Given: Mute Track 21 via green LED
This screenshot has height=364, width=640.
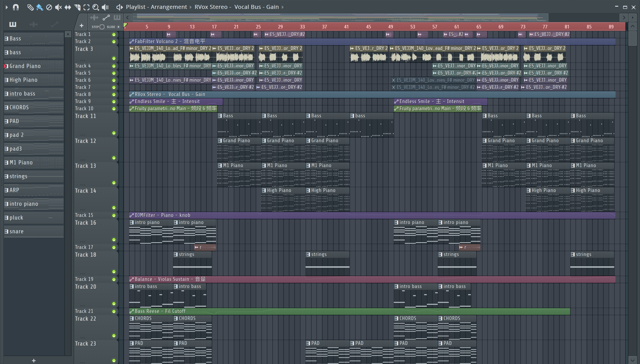Looking at the screenshot, I should coord(114,311).
